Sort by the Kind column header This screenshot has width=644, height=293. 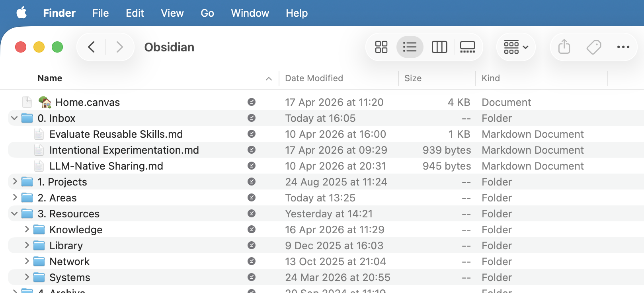491,78
